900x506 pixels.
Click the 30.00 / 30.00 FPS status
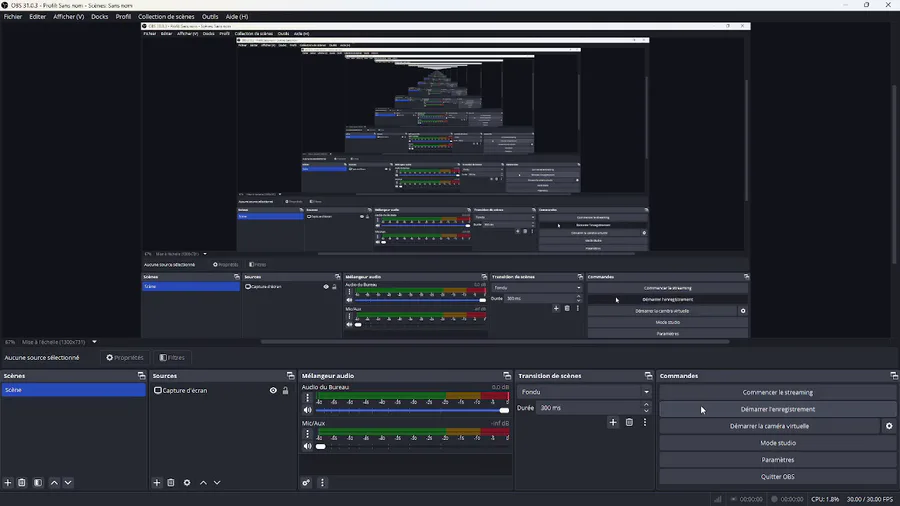pyautogui.click(x=870, y=499)
